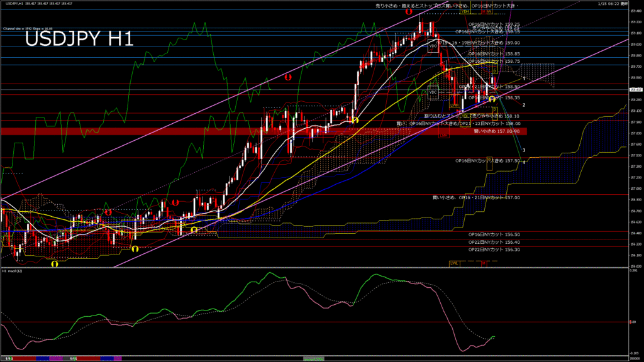
Task: Select the YDC price label box
Action: coord(433,92)
